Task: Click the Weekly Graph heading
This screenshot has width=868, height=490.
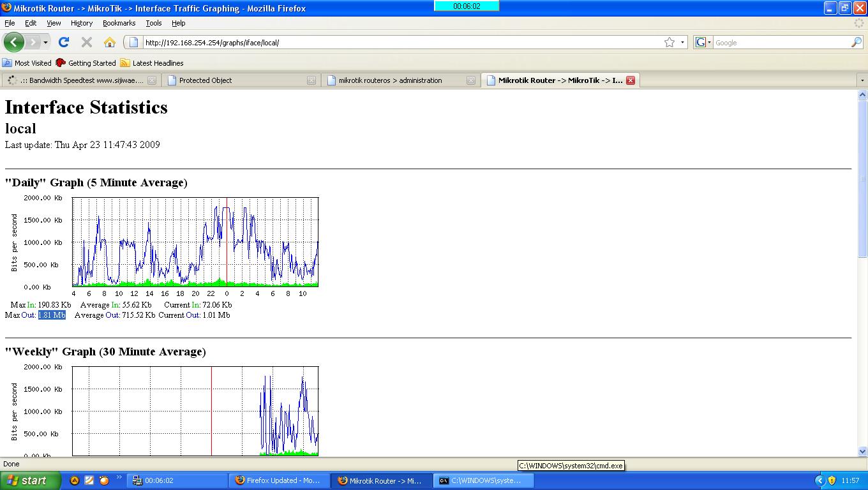Action: [x=105, y=352]
